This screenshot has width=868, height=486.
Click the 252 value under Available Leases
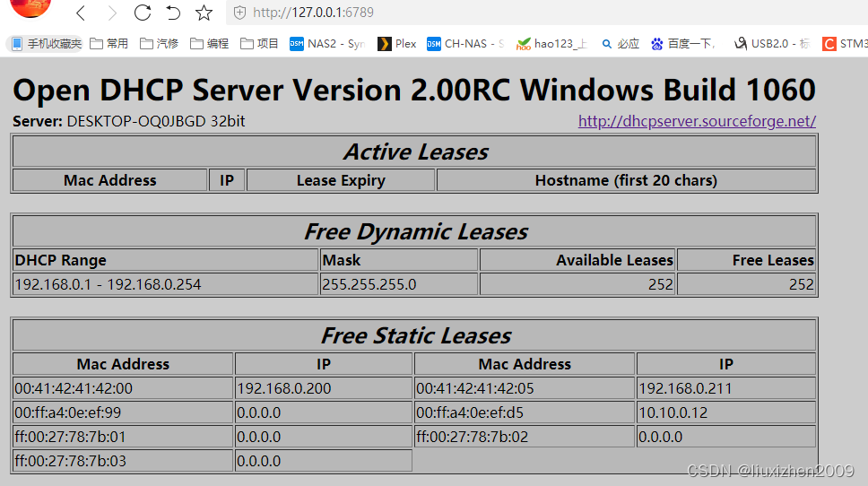(x=577, y=284)
